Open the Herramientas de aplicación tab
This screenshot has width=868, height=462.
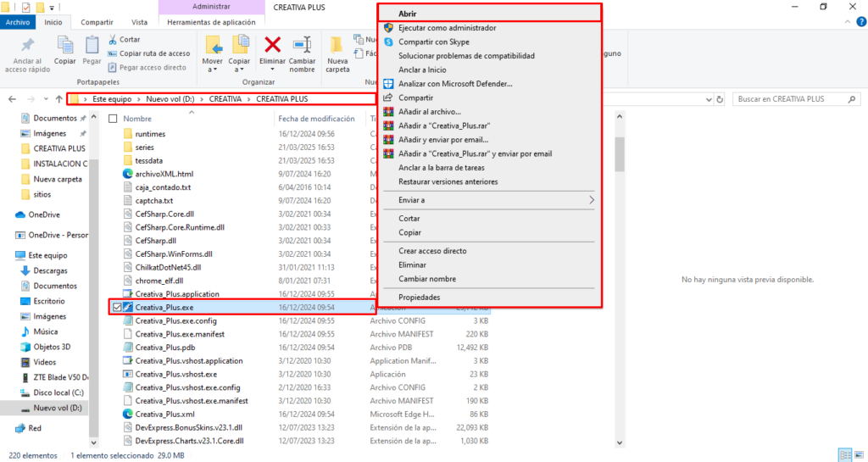tap(211, 22)
